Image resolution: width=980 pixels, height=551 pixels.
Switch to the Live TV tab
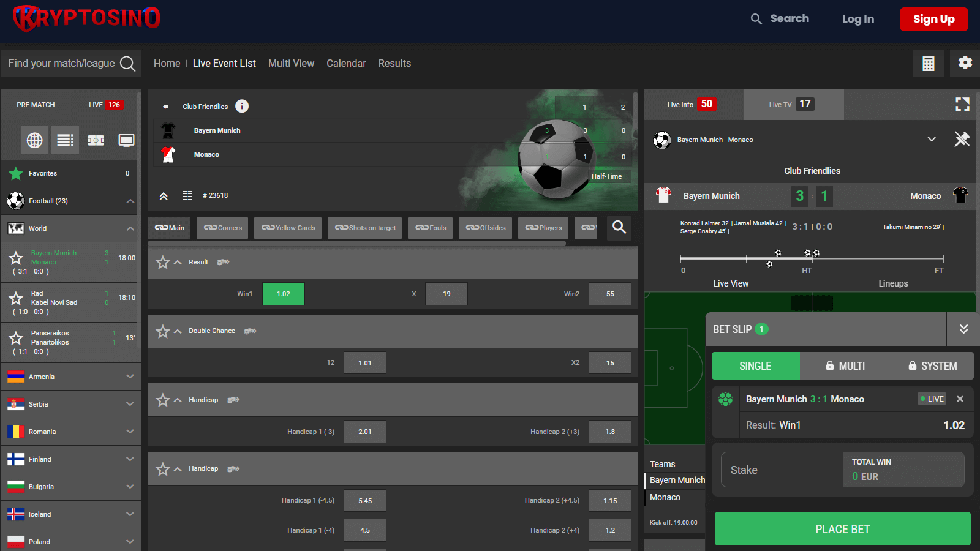(793, 104)
